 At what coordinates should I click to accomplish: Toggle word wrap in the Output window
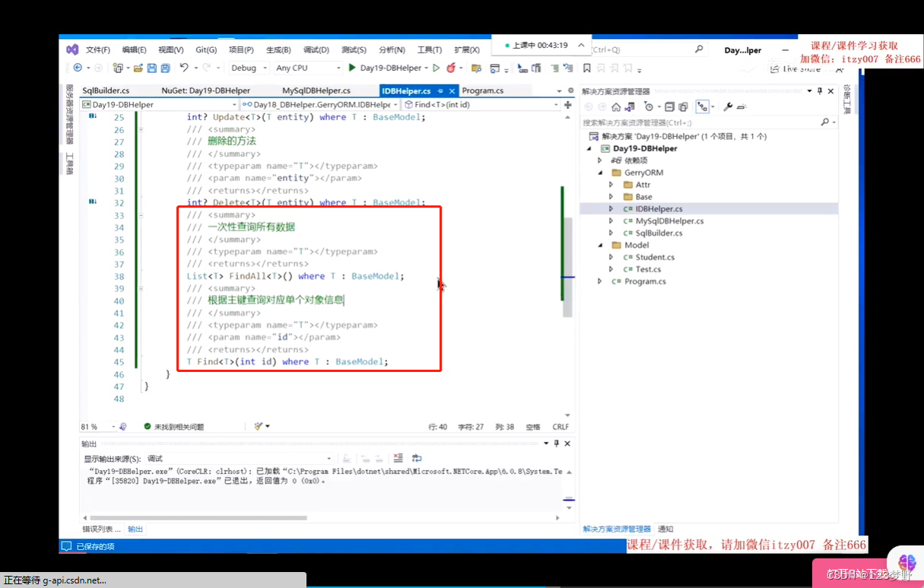click(x=417, y=458)
